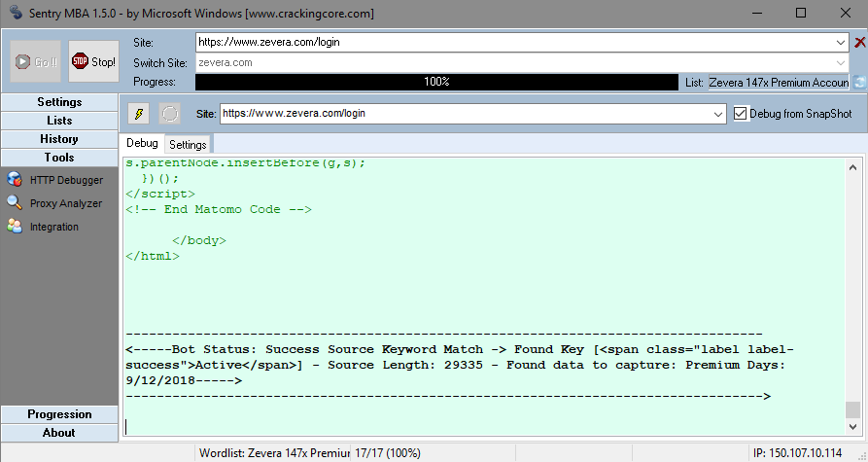Viewport: 868px width, 462px height.
Task: Click the </html> closing tag text
Action: tap(153, 256)
